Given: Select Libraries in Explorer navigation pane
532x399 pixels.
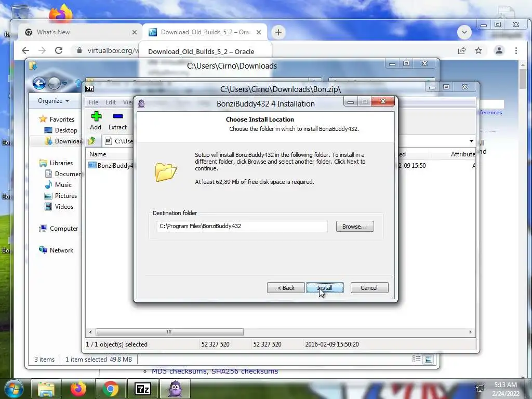Looking at the screenshot, I should [56, 163].
